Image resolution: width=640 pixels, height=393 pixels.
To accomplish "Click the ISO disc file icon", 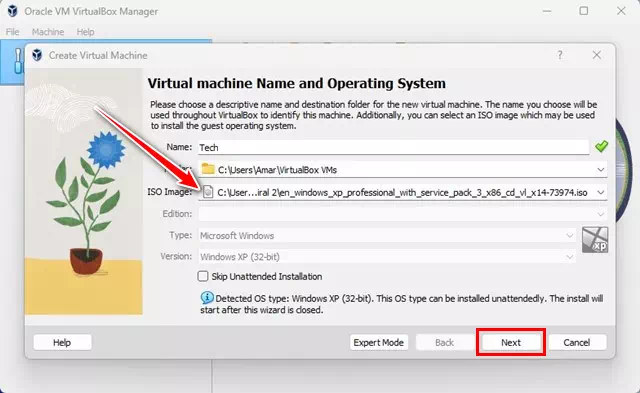I will click(x=208, y=191).
